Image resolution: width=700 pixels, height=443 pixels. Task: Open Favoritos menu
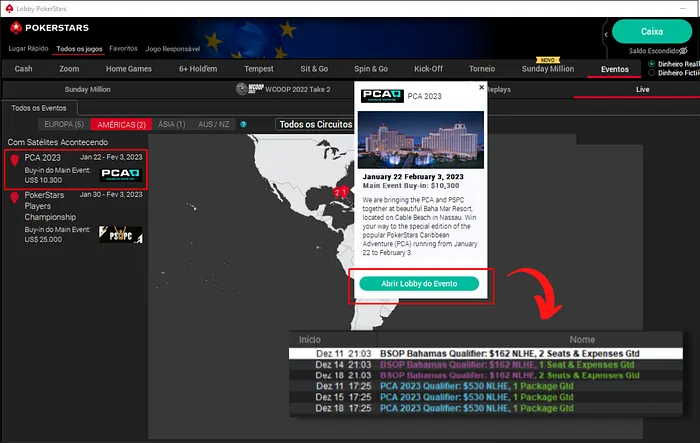point(123,48)
